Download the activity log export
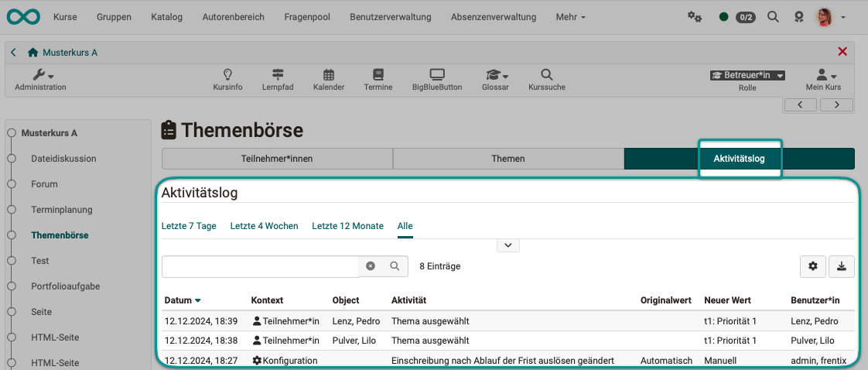Screen dimensions: 868x370 842,266
